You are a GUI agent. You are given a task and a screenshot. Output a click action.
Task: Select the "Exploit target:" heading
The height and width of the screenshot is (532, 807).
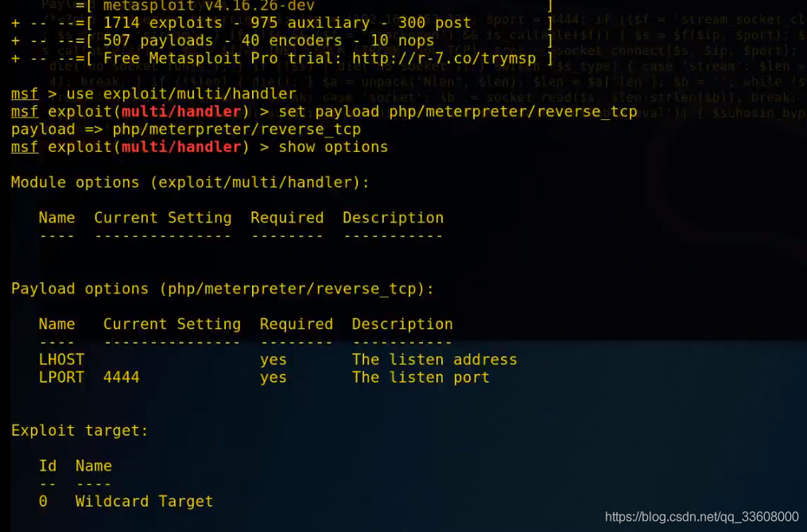point(80,430)
